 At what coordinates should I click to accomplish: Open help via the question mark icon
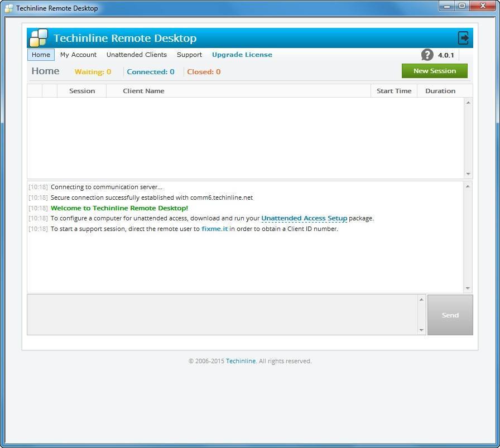427,55
